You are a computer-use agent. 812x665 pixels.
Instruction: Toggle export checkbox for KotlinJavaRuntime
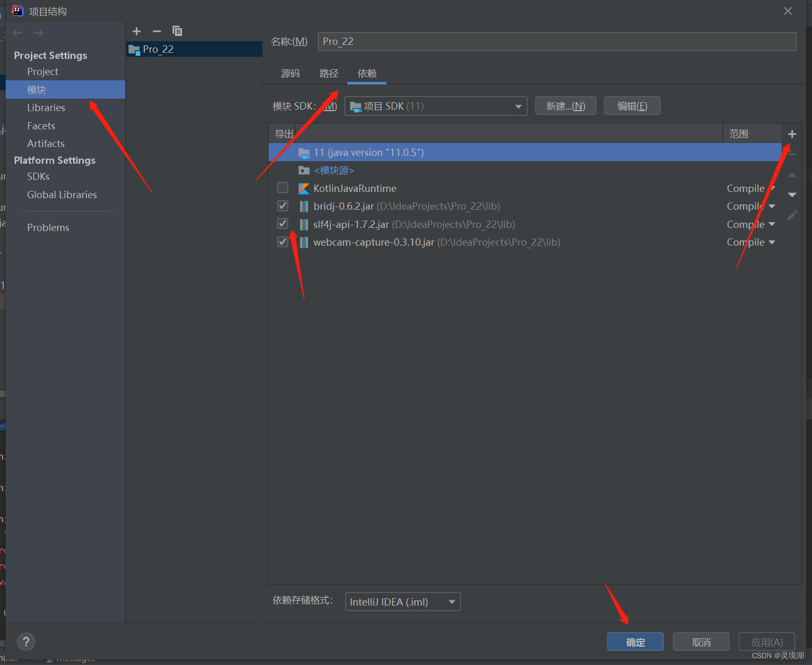(x=283, y=188)
